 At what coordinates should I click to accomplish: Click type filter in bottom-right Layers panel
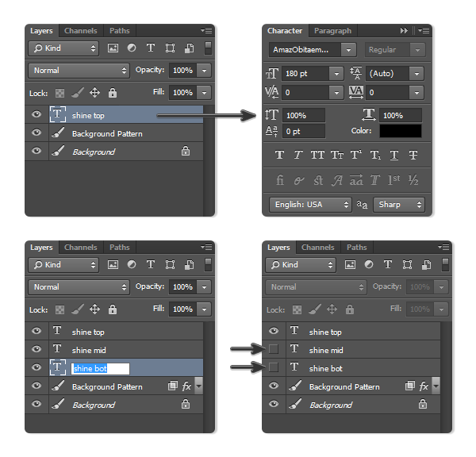(388, 264)
